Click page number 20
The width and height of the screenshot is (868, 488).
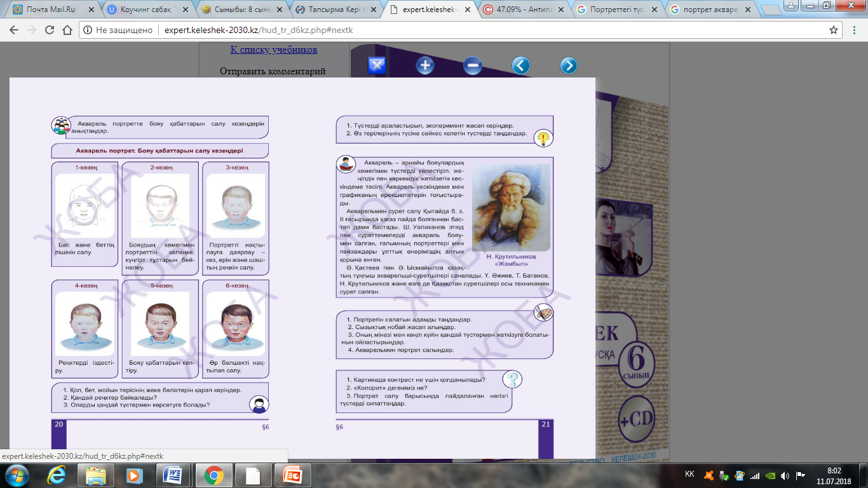point(59,424)
